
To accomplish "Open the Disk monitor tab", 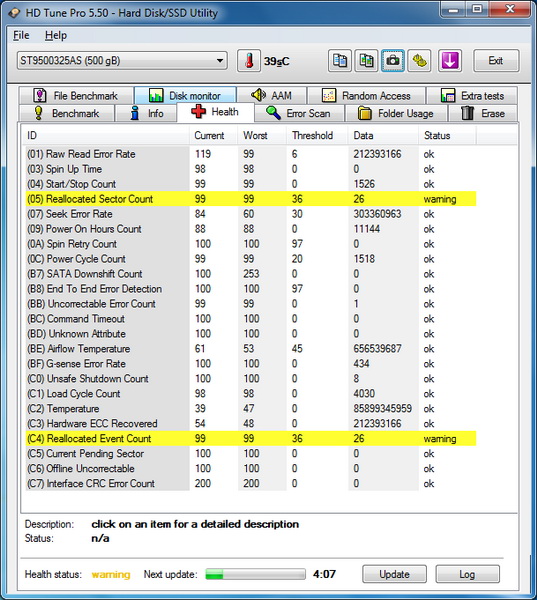I will (185, 95).
